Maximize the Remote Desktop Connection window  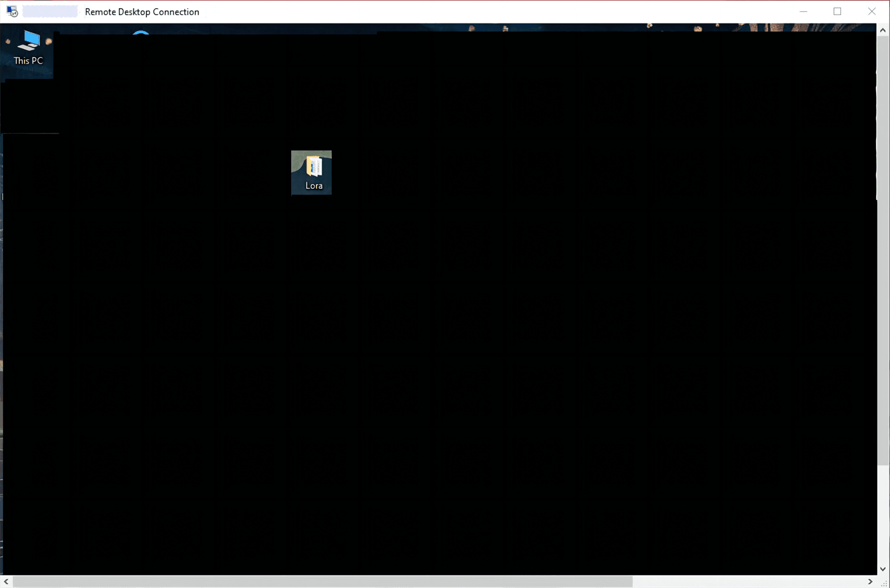click(x=837, y=11)
